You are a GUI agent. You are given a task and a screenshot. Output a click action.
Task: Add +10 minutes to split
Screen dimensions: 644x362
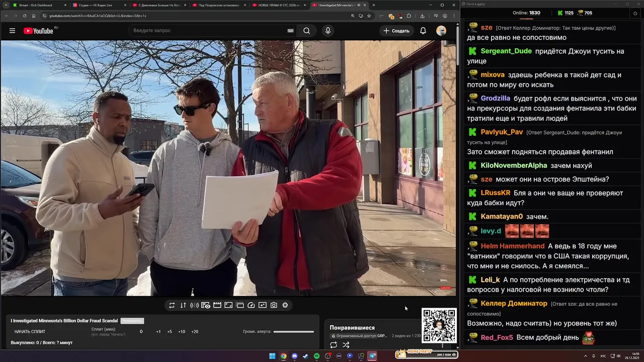(182, 332)
